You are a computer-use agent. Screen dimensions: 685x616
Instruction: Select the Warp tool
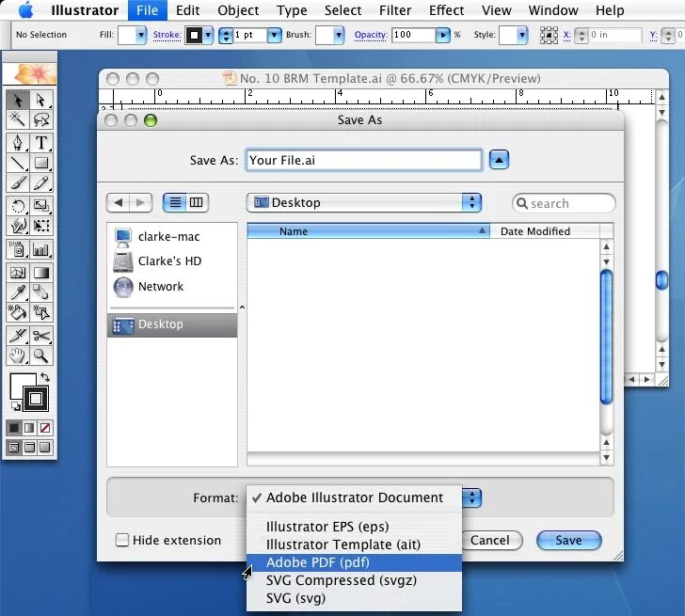pos(18,226)
